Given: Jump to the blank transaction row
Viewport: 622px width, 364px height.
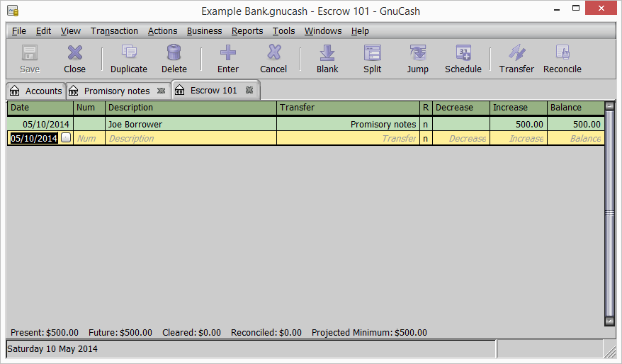Looking at the screenshot, I should pyautogui.click(x=327, y=59).
